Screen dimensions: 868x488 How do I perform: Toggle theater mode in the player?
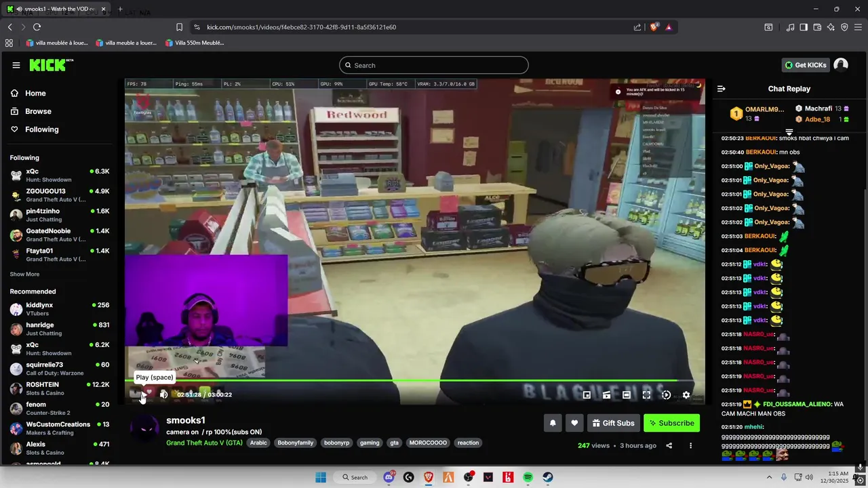(x=627, y=395)
